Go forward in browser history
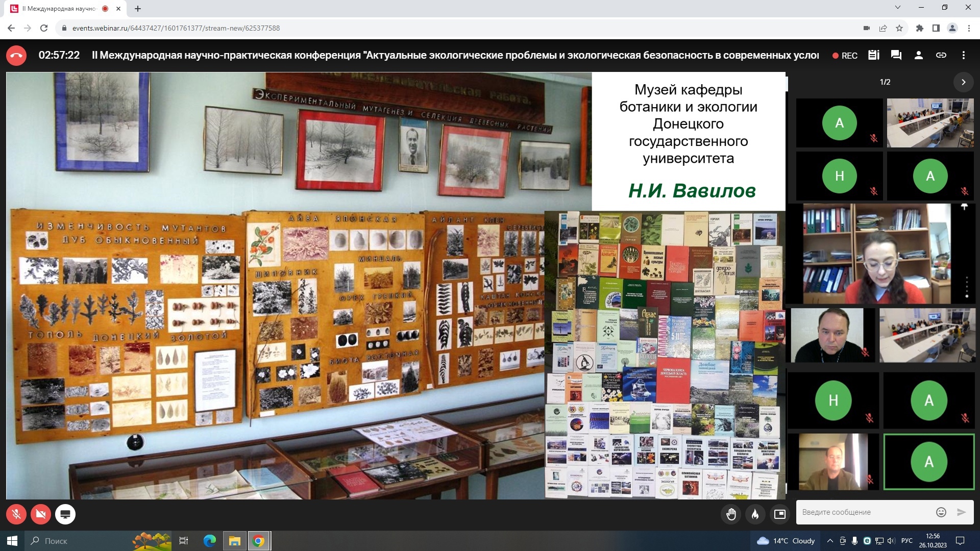This screenshot has height=551, width=980. pyautogui.click(x=28, y=28)
